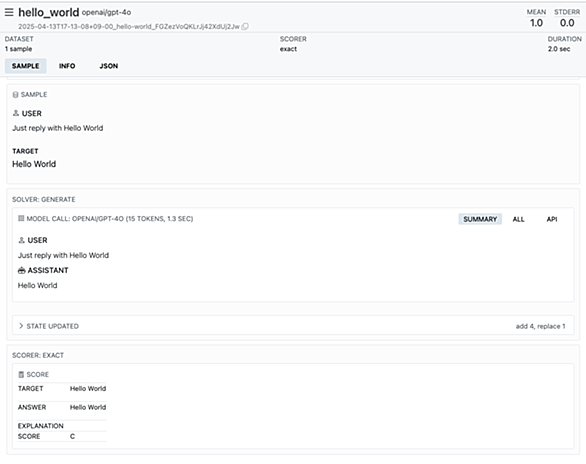Viewport: 586px width, 464px height.
Task: Click the 'add 4, replace 1' summary
Action: (x=540, y=326)
